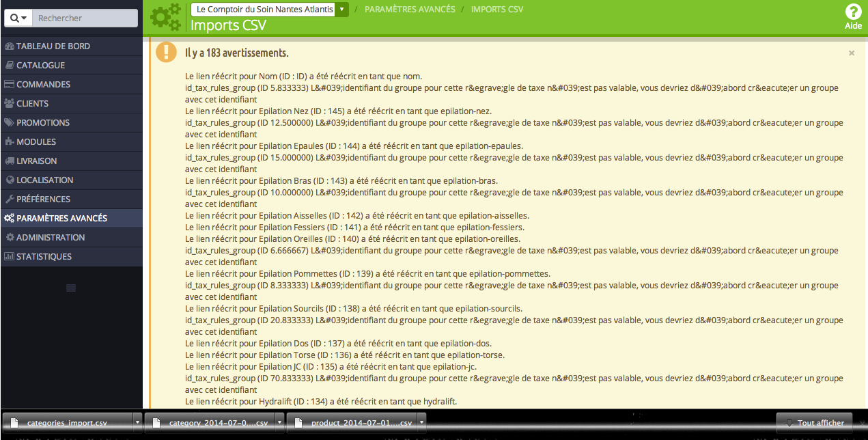
Task: Click the Préférences wrench icon
Action: pos(10,200)
